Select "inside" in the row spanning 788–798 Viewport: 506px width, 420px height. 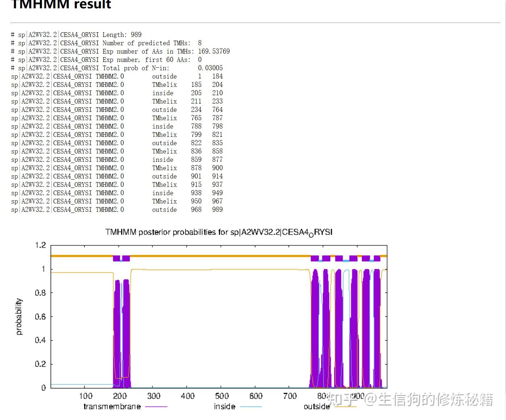tap(163, 126)
